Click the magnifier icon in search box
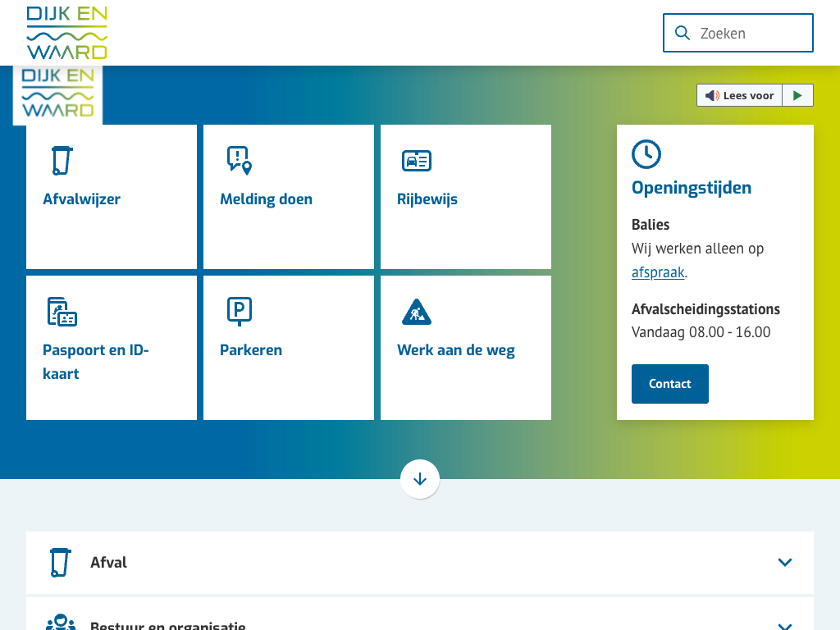 tap(682, 33)
